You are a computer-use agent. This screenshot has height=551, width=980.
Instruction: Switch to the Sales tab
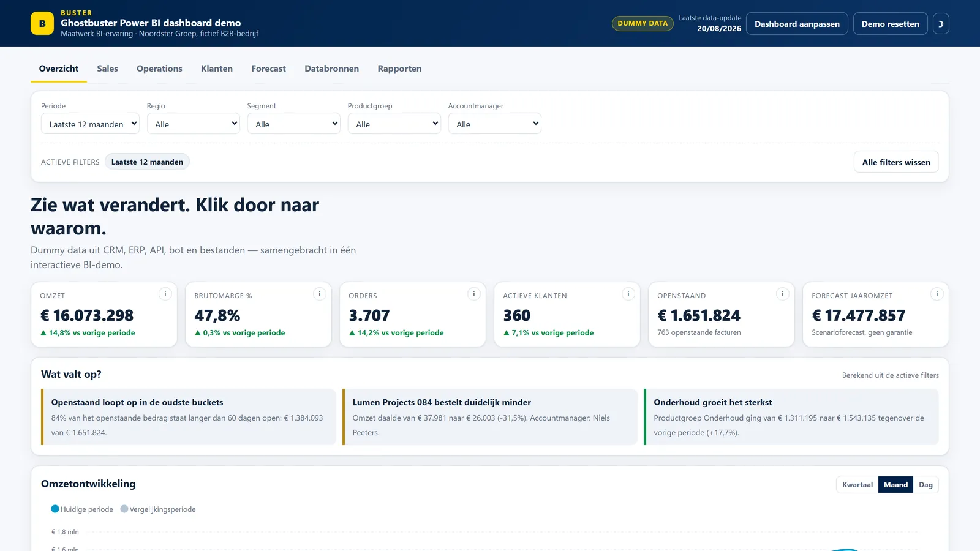107,69
